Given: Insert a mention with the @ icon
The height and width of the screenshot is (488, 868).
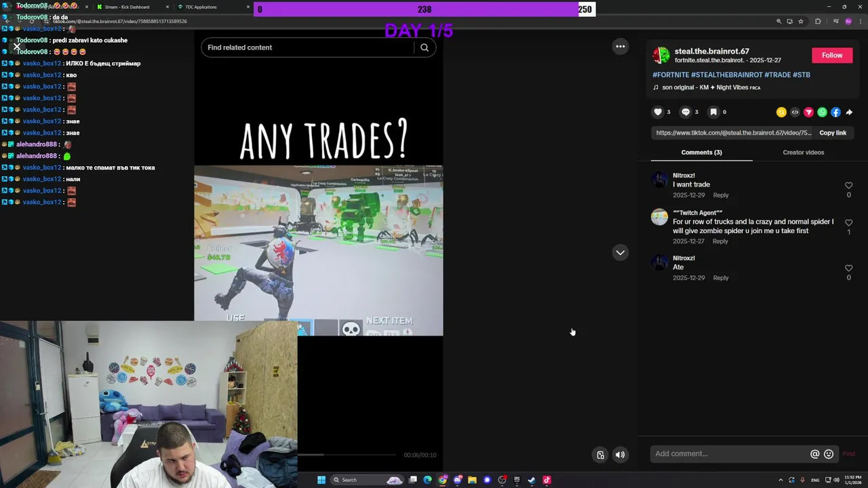Looking at the screenshot, I should tap(815, 454).
